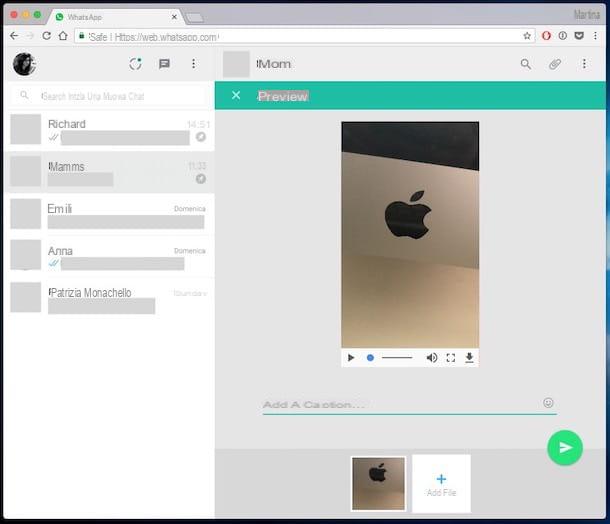Screen dimensions: 610x524
Task: Open the Mom chat three-dot menu
Action: pos(584,64)
